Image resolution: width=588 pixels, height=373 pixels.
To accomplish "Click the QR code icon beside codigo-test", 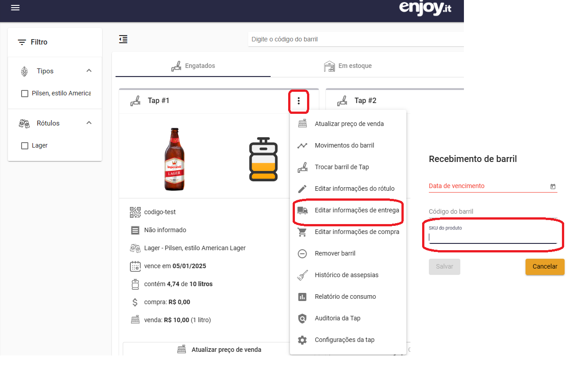I will pos(135,212).
